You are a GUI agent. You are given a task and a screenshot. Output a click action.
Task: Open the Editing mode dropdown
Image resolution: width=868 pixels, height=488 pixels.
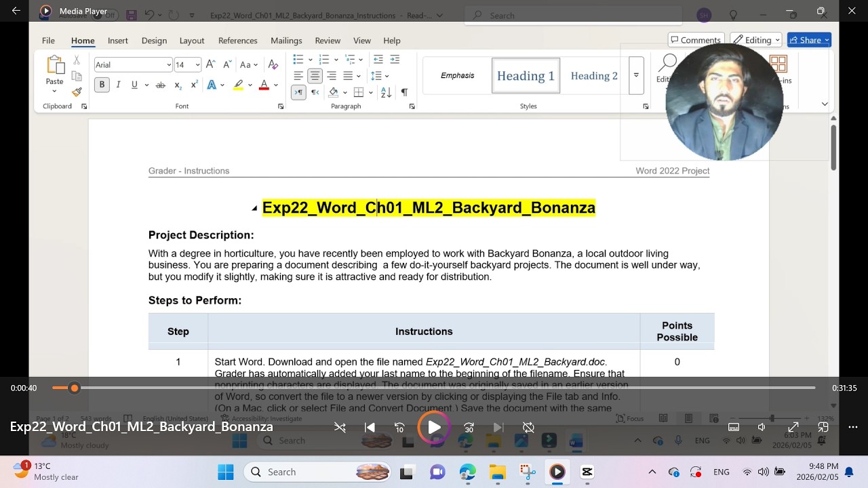click(757, 40)
